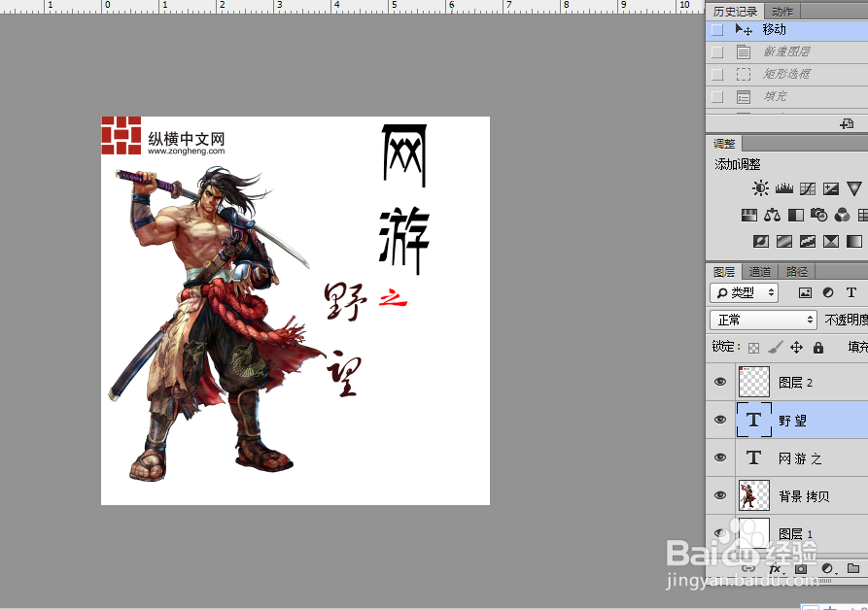
Task: Filter layers by type layers icon
Action: (x=851, y=292)
